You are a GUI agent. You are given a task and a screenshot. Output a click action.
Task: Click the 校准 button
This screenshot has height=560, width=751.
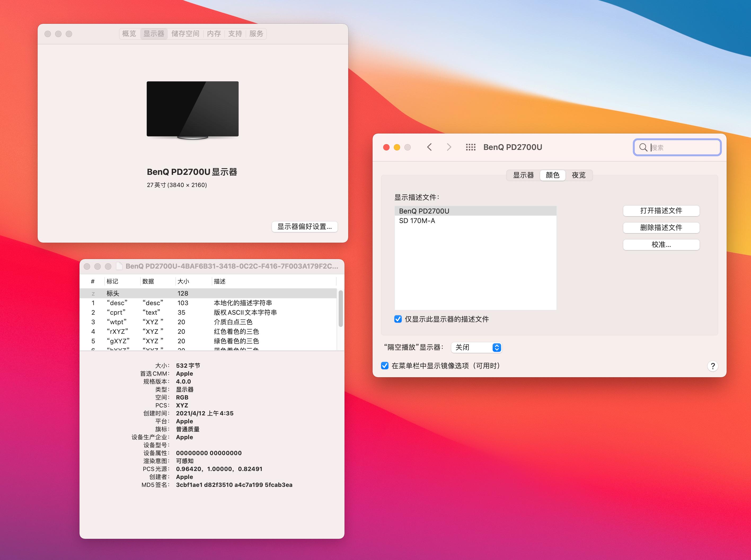tap(660, 245)
